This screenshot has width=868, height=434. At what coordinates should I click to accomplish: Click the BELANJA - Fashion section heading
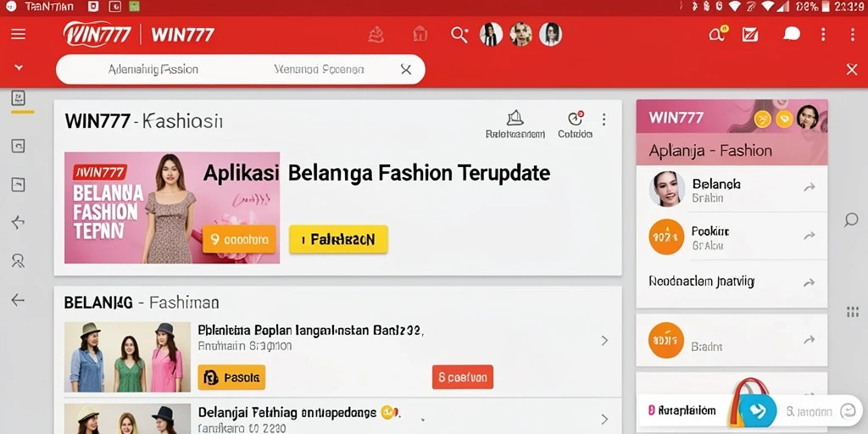pos(142,303)
